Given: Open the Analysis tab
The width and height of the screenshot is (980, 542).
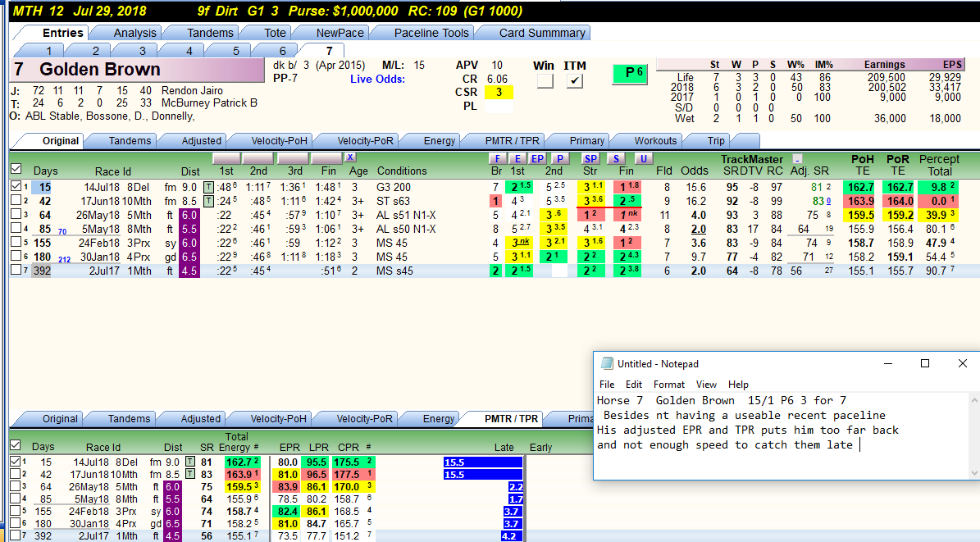Looking at the screenshot, I should pyautogui.click(x=135, y=33).
